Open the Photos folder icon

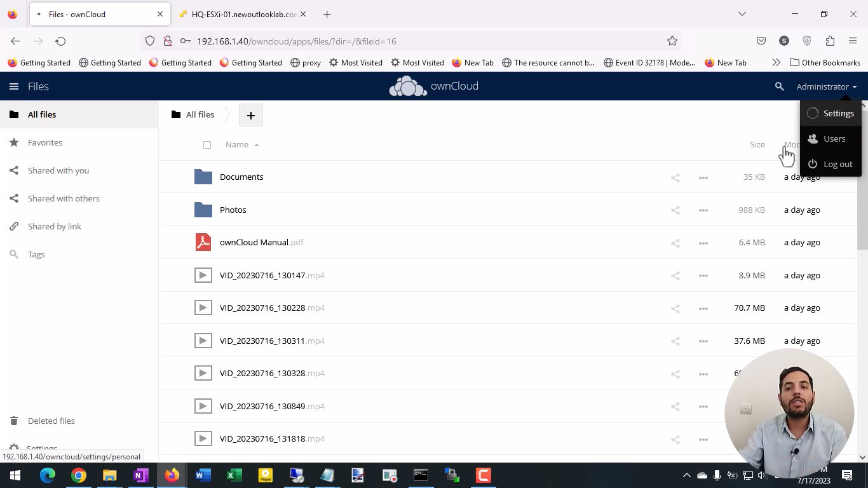click(203, 210)
